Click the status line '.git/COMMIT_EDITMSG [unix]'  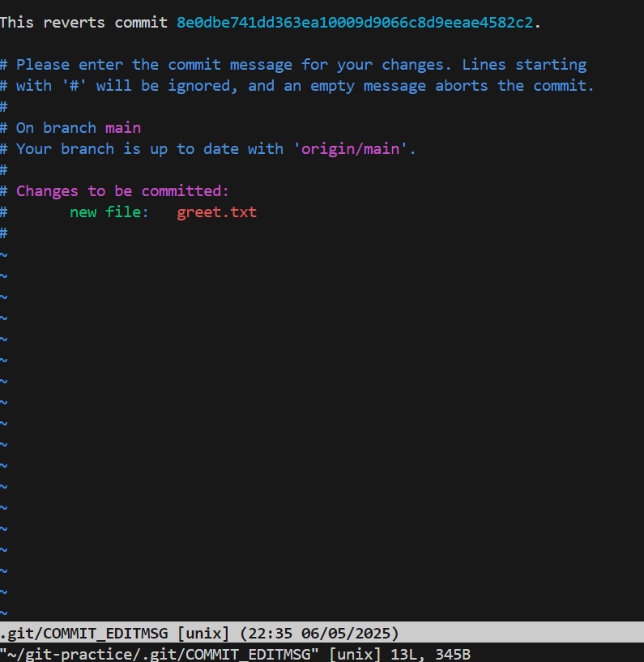114,634
